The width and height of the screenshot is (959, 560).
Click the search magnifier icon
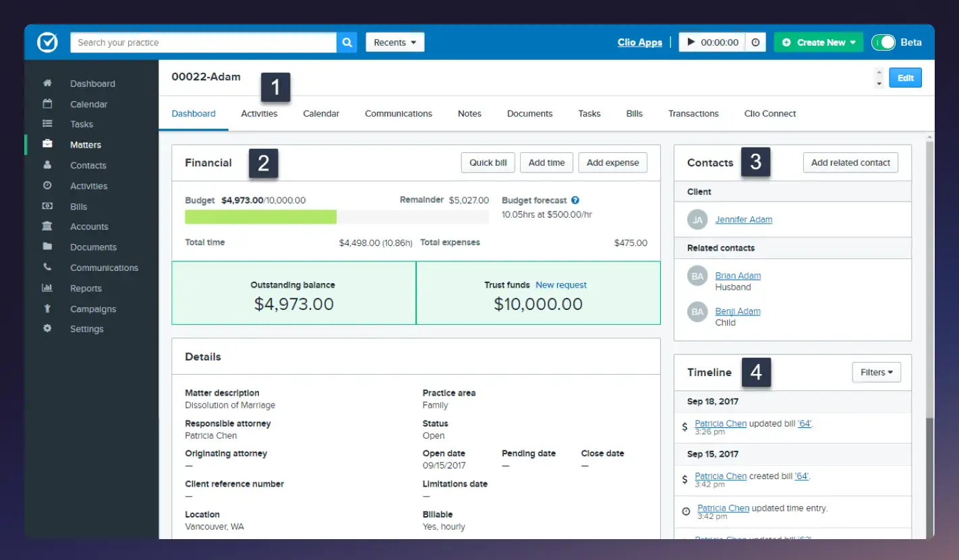(x=347, y=42)
